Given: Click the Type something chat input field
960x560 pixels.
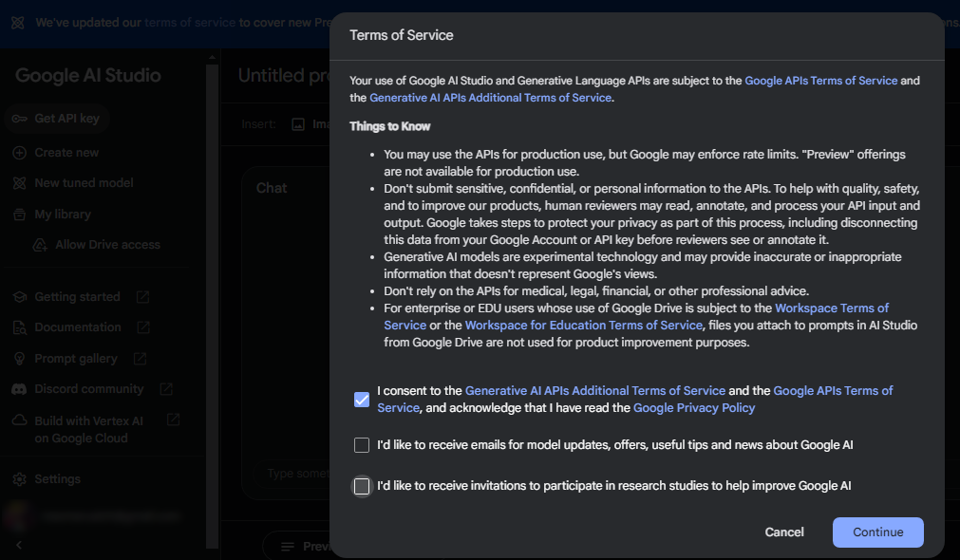Looking at the screenshot, I should click(x=298, y=474).
